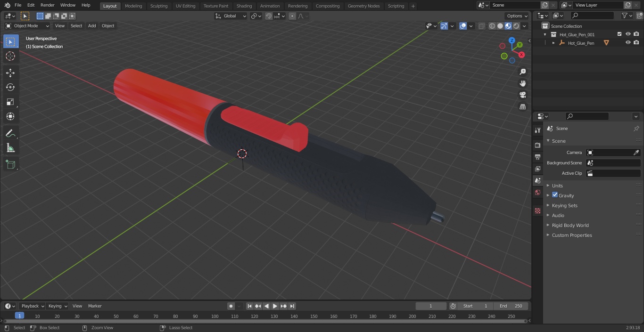The height and width of the screenshot is (332, 644).
Task: Open viewport shading options dropdown arrow
Action: pos(524,26)
